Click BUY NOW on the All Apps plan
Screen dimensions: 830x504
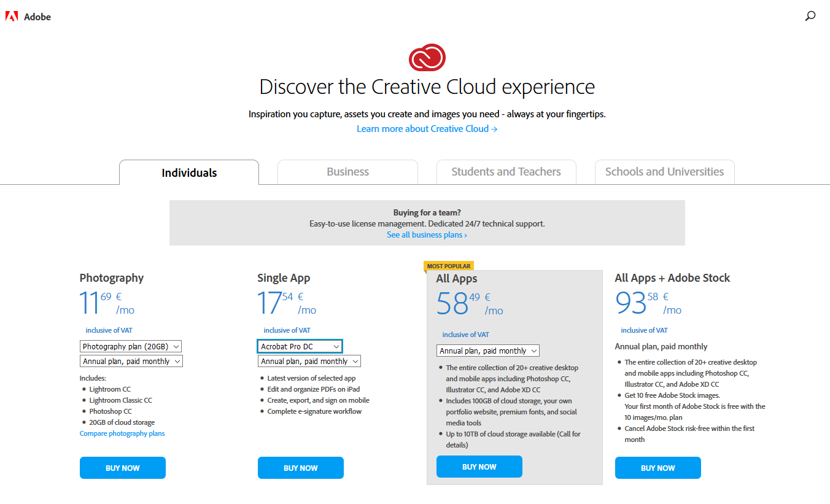click(479, 466)
